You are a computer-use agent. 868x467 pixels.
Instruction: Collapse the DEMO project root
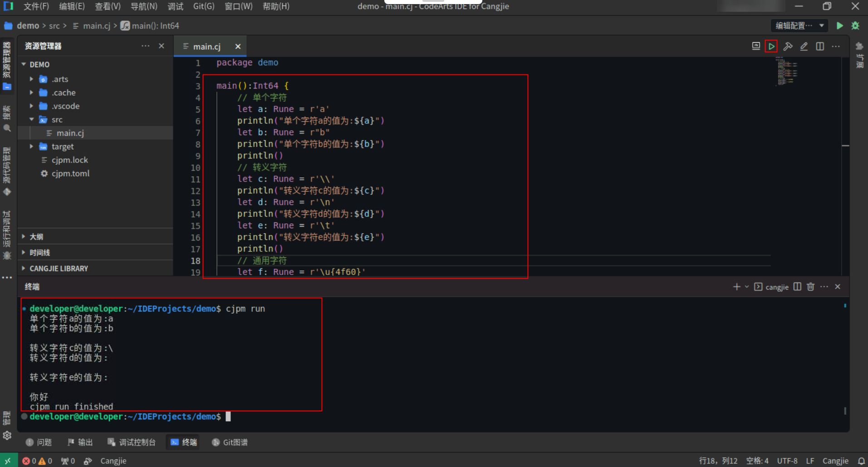click(x=24, y=64)
